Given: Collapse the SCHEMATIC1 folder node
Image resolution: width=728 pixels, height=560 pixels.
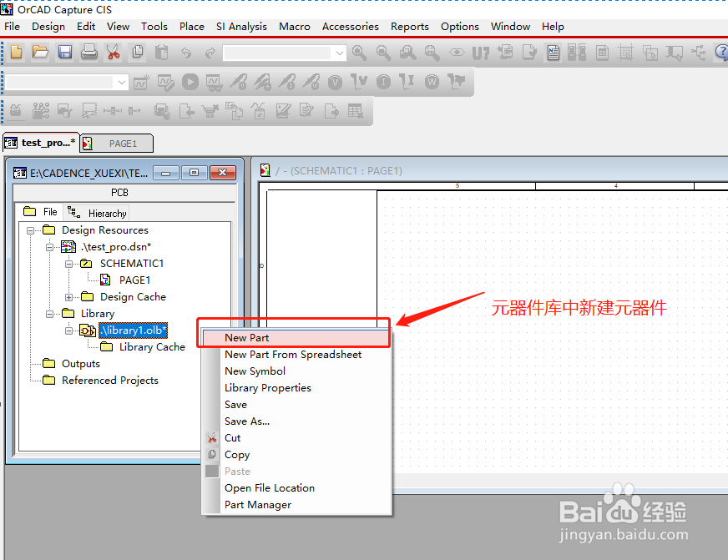Looking at the screenshot, I should coord(68,264).
